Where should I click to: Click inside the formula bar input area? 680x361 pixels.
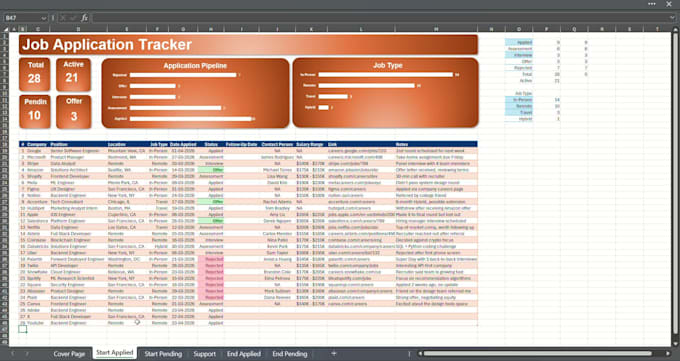coord(379,18)
